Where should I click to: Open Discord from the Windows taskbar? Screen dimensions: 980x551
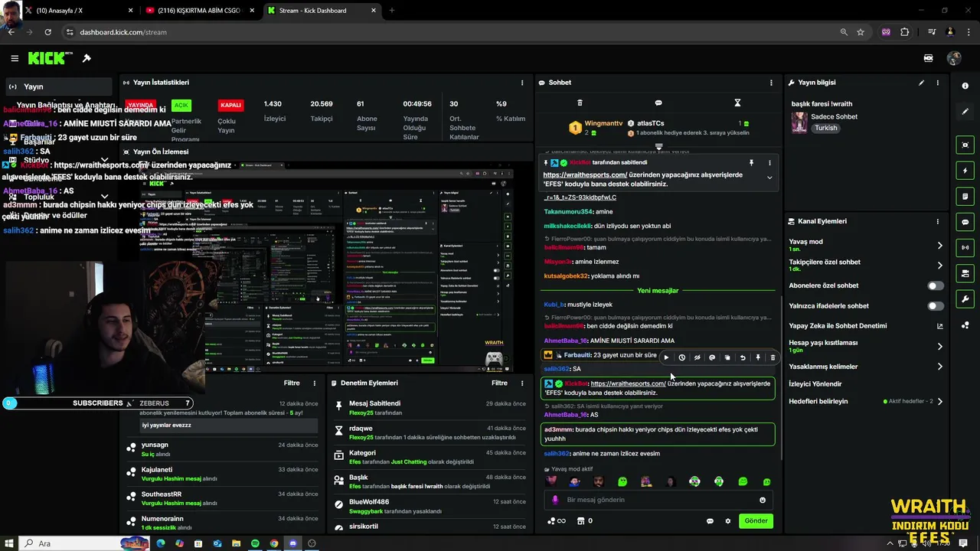click(292, 543)
